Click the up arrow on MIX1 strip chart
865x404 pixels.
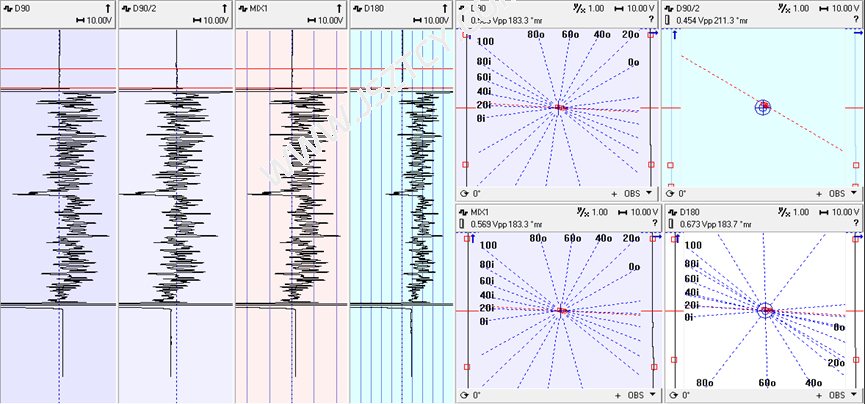[339, 8]
